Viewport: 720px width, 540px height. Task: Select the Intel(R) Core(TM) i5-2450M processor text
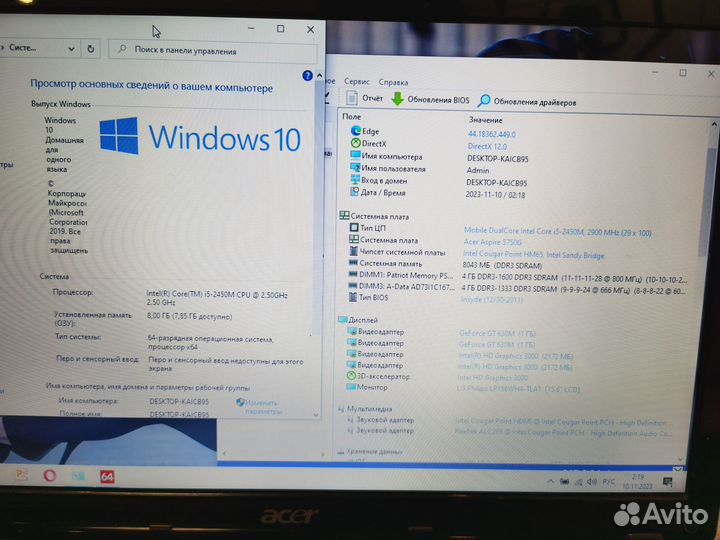tap(217, 298)
